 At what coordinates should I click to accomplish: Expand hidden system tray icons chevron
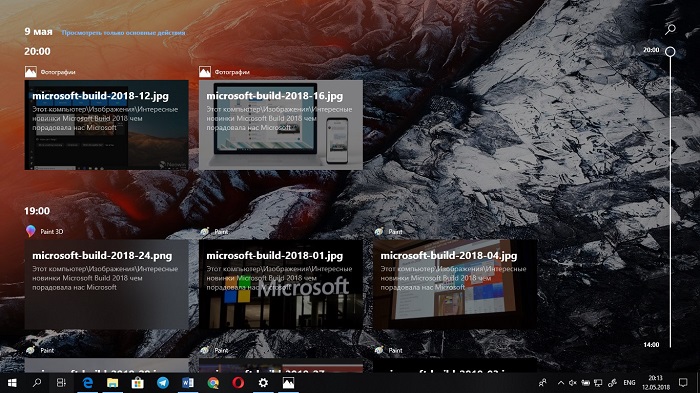point(561,383)
